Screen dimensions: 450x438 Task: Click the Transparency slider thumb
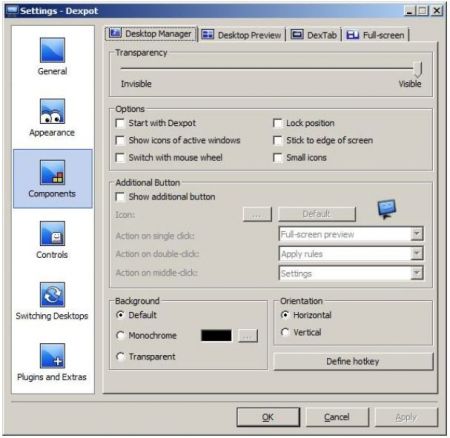418,69
